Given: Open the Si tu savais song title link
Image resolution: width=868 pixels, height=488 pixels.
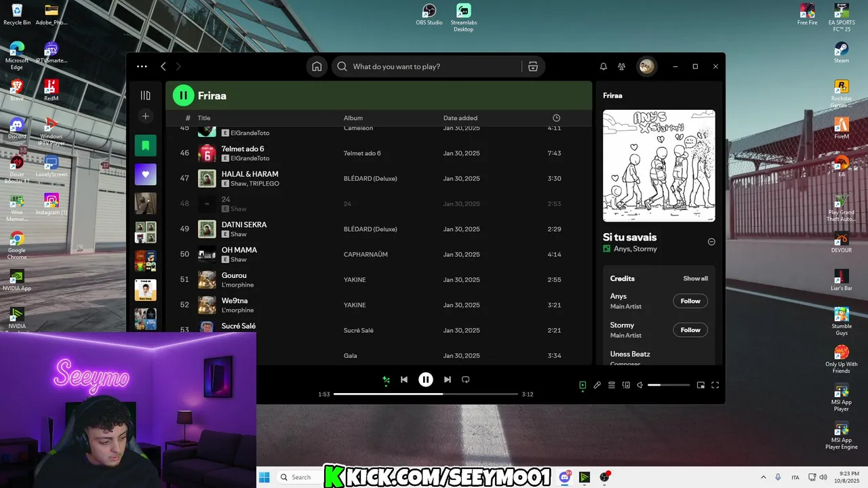Looking at the screenshot, I should [630, 237].
